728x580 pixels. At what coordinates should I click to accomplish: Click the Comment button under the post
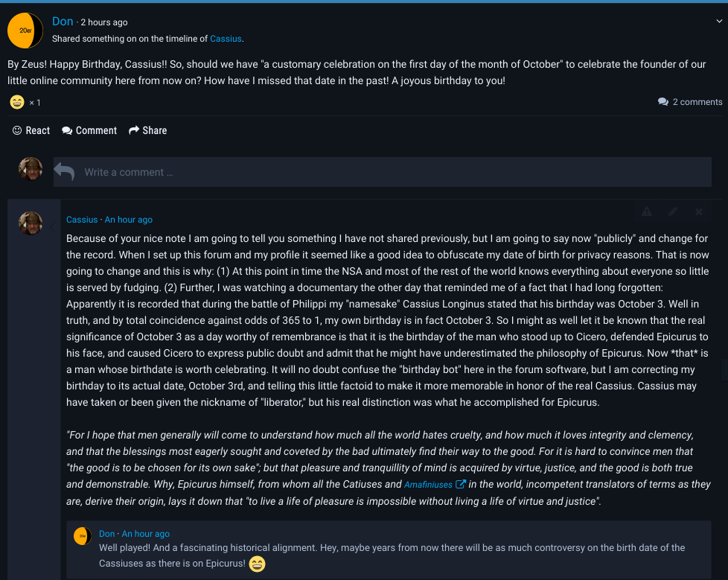(89, 130)
